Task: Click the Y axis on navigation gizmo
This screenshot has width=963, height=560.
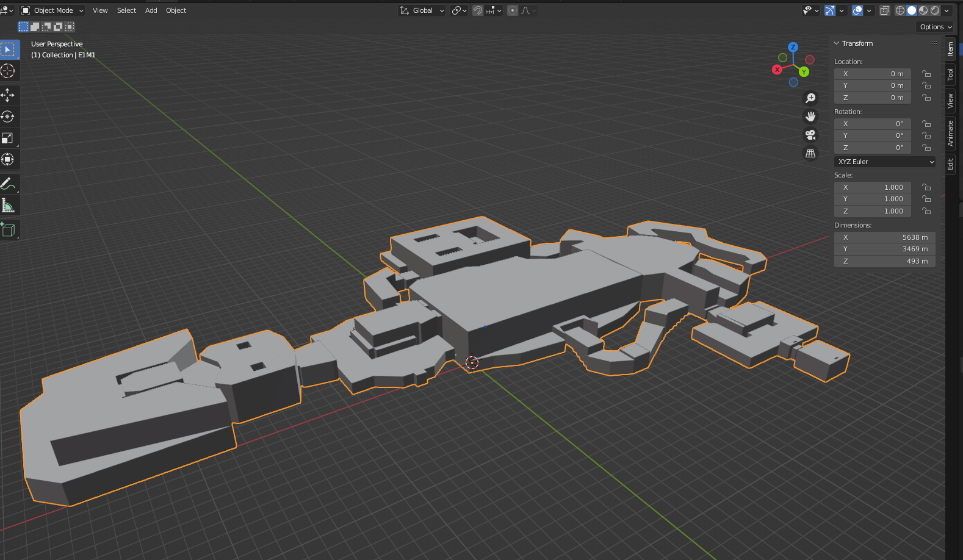Action: pyautogui.click(x=804, y=72)
